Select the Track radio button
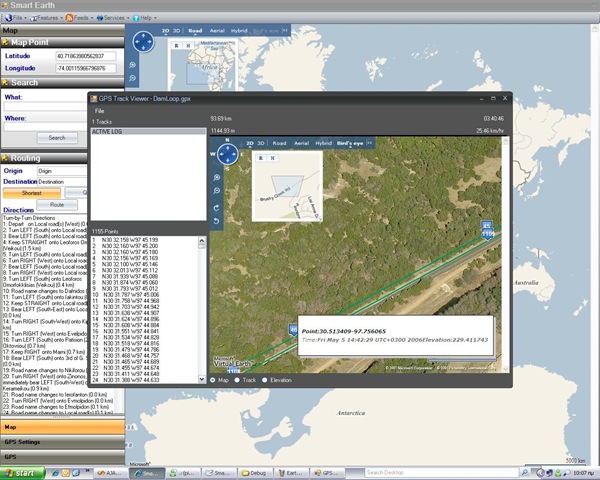The image size is (600, 480). coord(237,380)
